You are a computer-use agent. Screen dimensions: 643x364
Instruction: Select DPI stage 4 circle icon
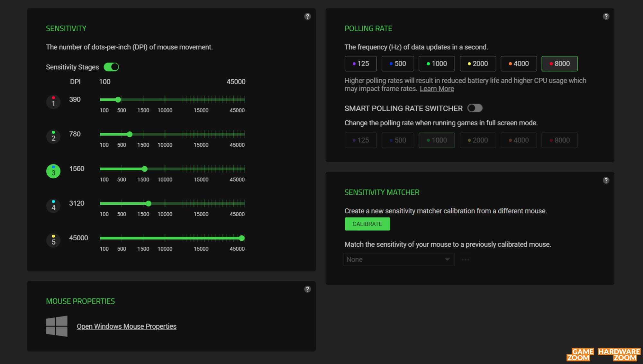click(53, 206)
